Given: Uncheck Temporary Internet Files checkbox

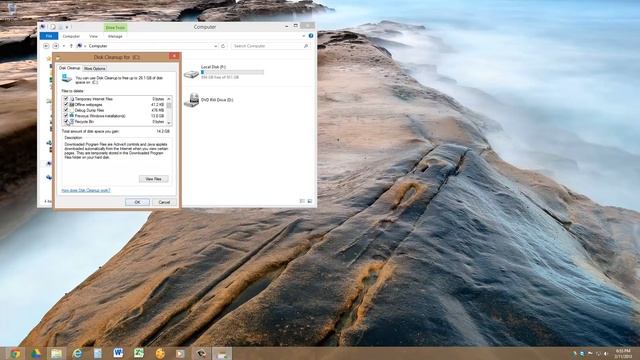Looking at the screenshot, I should point(66,99).
